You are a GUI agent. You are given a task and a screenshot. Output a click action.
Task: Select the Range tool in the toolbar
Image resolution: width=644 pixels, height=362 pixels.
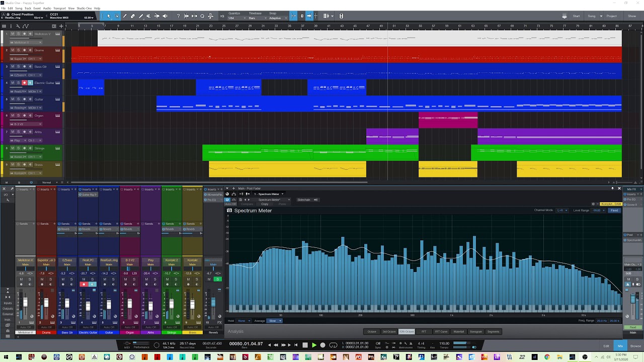(117, 16)
